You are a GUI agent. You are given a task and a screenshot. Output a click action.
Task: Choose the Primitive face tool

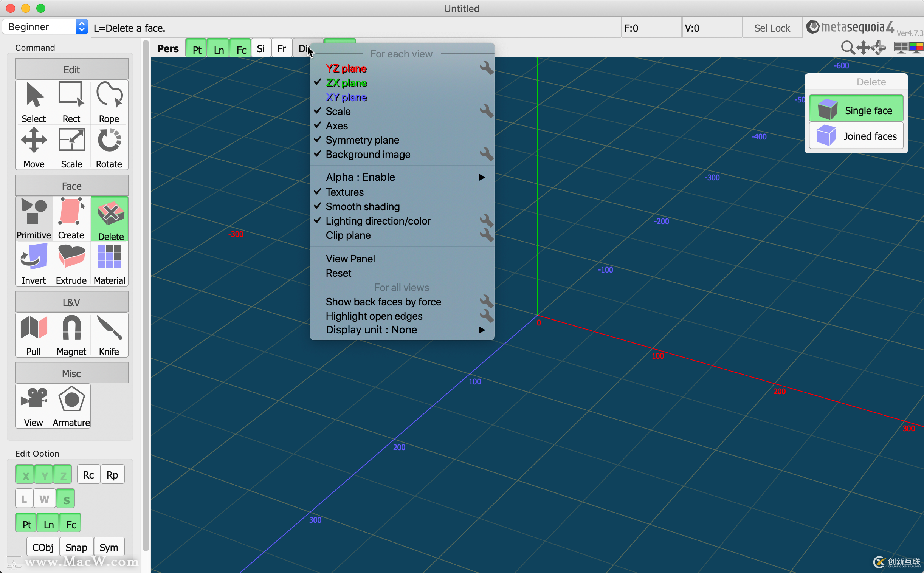click(33, 219)
